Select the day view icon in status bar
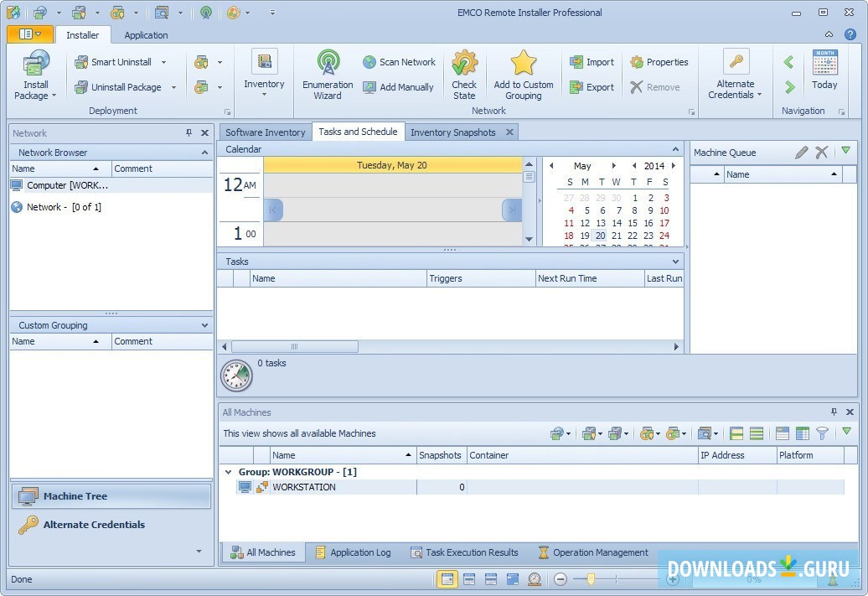The width and height of the screenshot is (868, 596). pyautogui.click(x=447, y=579)
